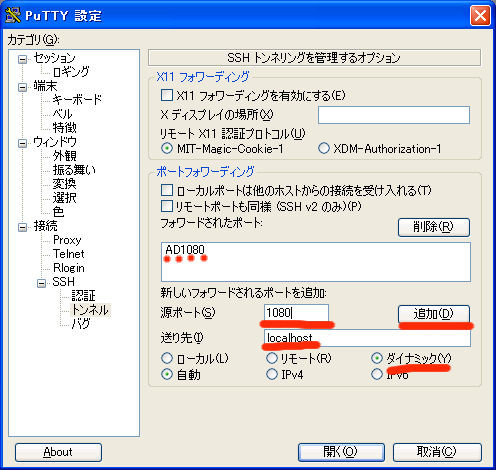Select ダイナミック(Y) forwarding type
The width and height of the screenshot is (496, 470).
pos(377,358)
